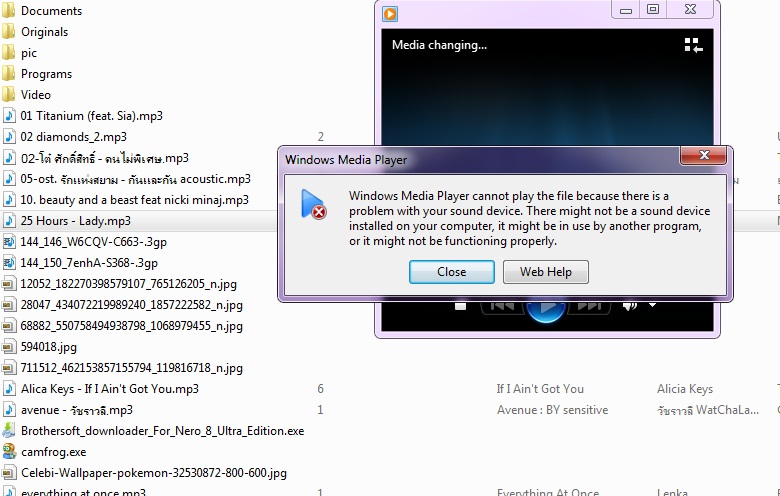Select 28047_434072219989240 jpg icon
The height and width of the screenshot is (496, 780).
8,304
